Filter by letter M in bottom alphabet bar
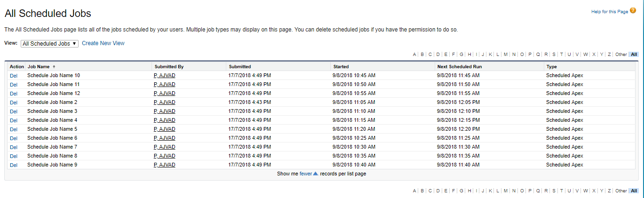The image size is (644, 198). (506, 191)
